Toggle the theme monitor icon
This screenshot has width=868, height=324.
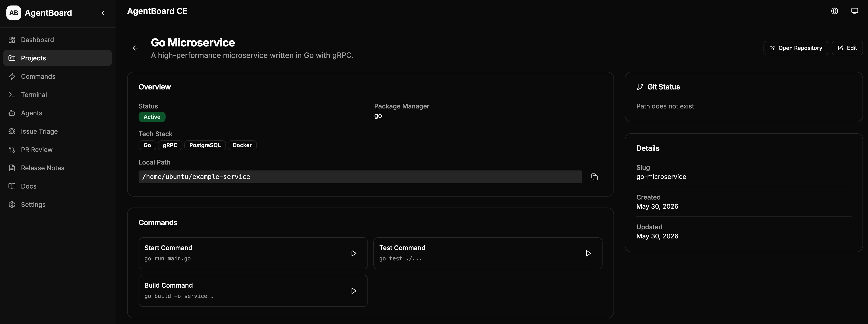point(855,11)
